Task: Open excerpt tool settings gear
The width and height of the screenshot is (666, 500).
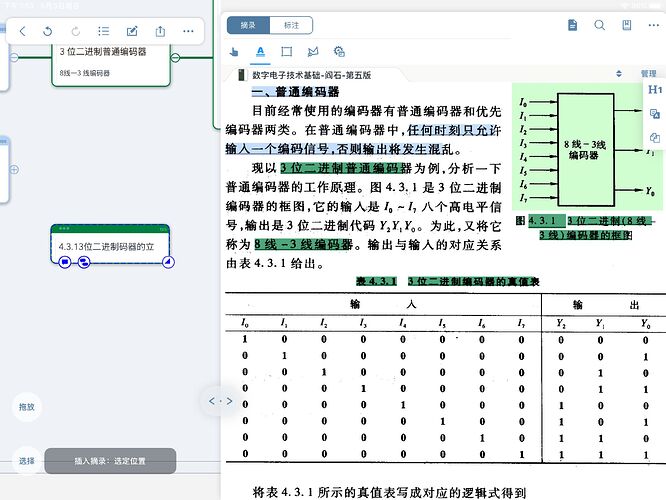Action: click(339, 52)
